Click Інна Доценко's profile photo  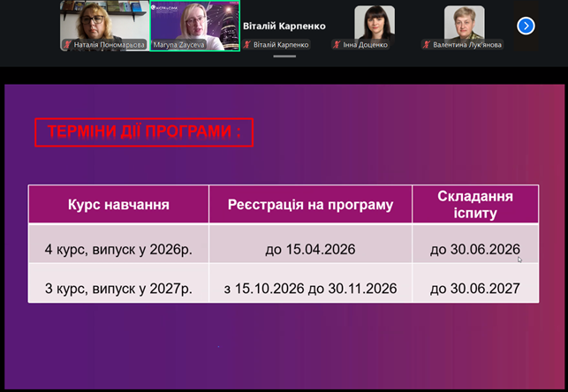coord(374,22)
